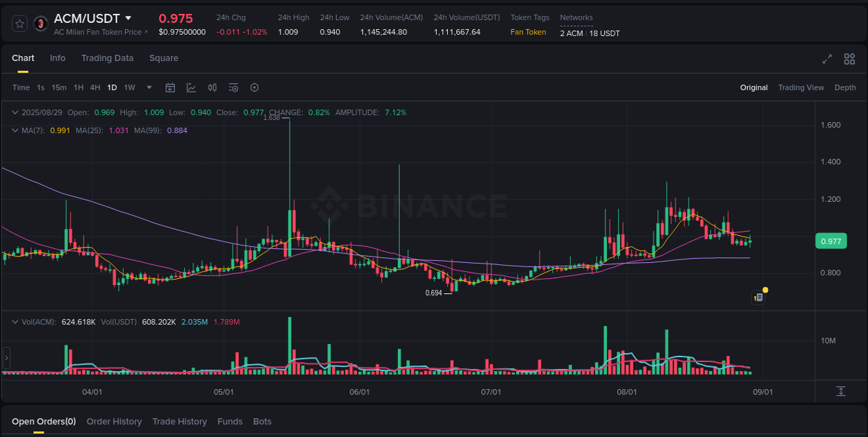Open the hexagon chart settings icon

point(254,87)
